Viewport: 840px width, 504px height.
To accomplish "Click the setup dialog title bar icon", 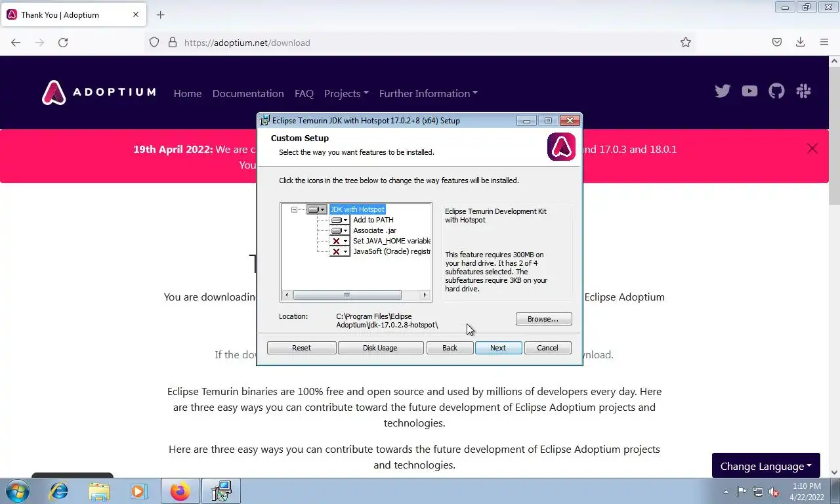I will [265, 120].
